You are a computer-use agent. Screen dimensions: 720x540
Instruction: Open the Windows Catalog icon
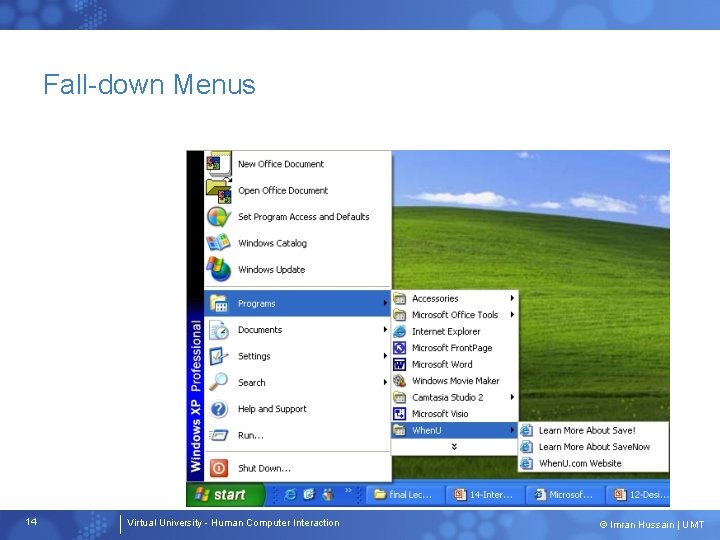point(218,242)
